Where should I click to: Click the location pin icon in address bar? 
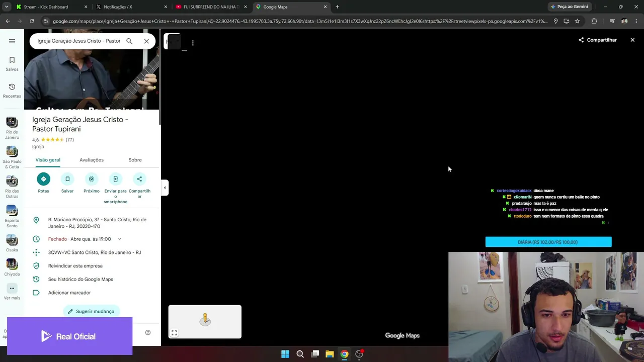coord(555,21)
